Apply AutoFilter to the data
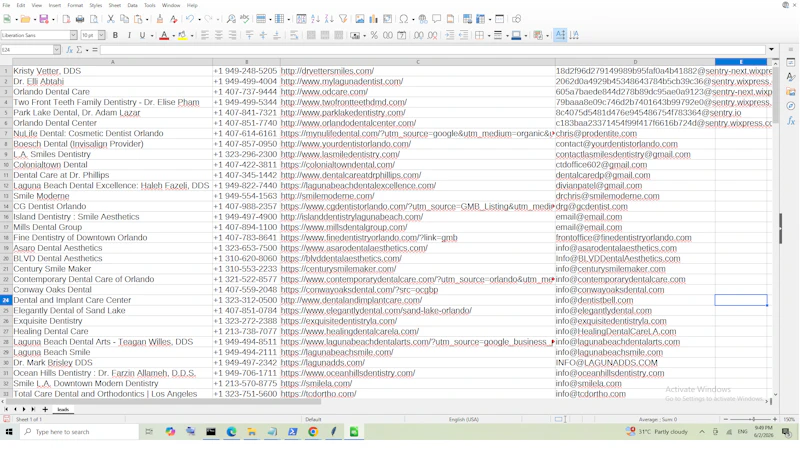The height and width of the screenshot is (450, 800). [343, 19]
